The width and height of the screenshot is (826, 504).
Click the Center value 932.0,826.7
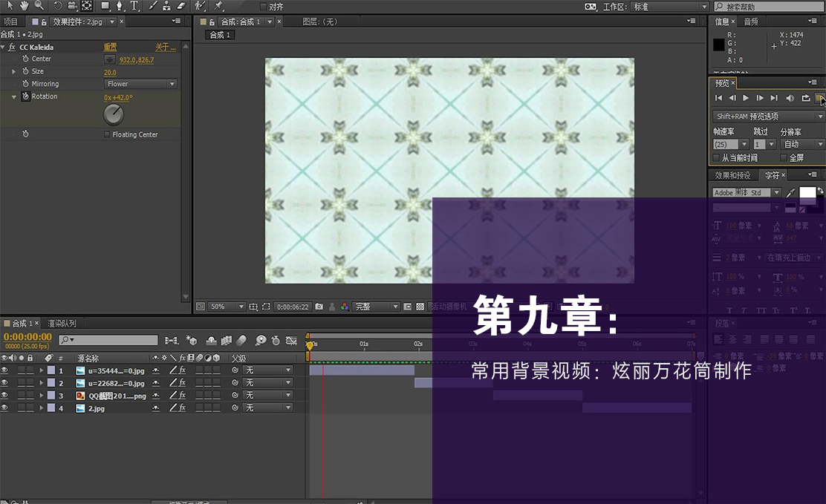tap(137, 60)
